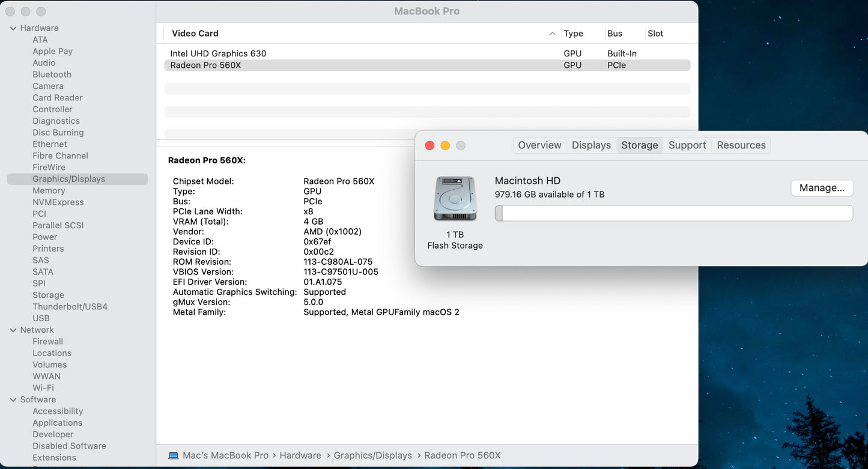Select Thunderbolt/USB4 in the sidebar
This screenshot has width=868, height=469.
pos(70,306)
